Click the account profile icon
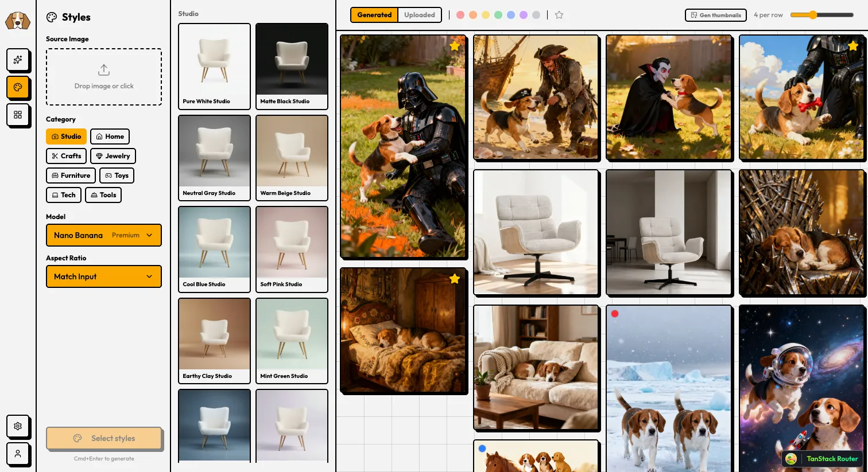 click(18, 454)
